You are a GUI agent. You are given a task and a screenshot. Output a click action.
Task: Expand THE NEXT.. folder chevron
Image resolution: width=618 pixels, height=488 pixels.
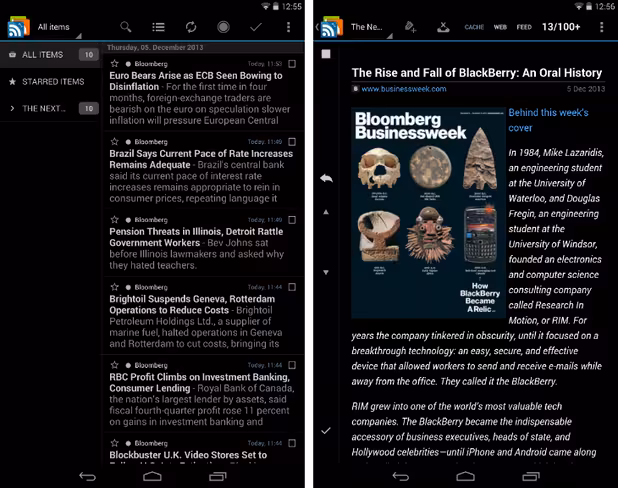coord(12,108)
